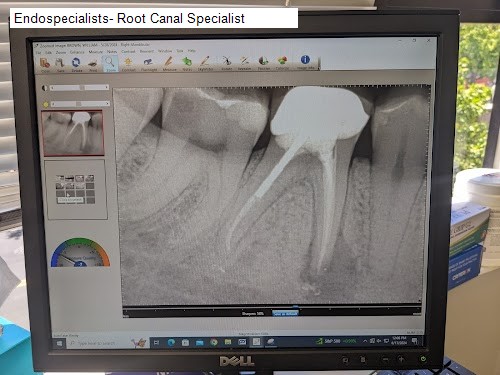The height and width of the screenshot is (375, 500).
Task: Open the Help menu
Action: tap(192, 51)
